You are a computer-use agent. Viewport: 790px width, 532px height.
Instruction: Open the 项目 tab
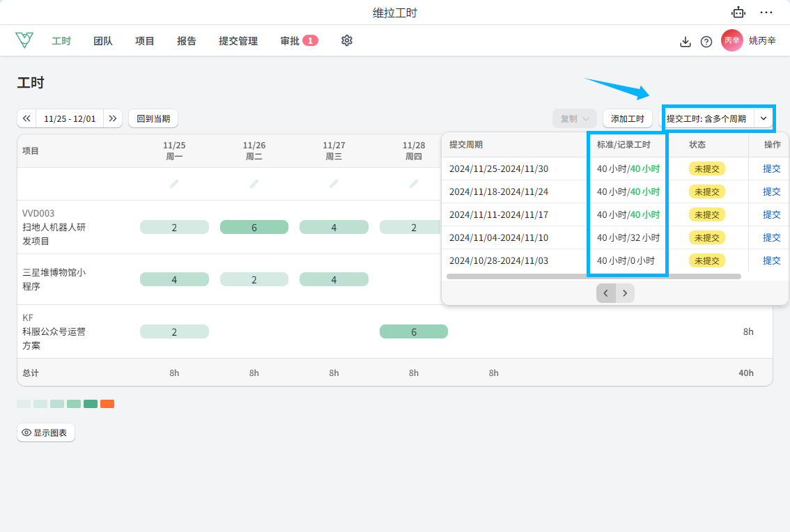tap(145, 41)
